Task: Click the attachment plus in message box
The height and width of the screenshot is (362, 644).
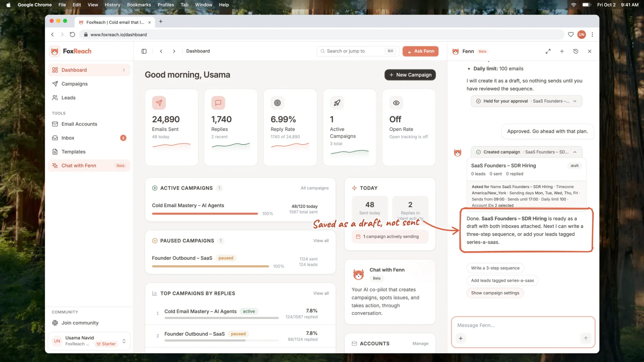Action: point(461,338)
